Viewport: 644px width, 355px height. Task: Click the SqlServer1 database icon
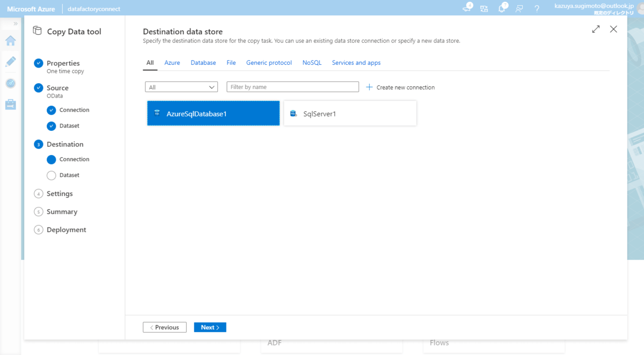pos(294,113)
